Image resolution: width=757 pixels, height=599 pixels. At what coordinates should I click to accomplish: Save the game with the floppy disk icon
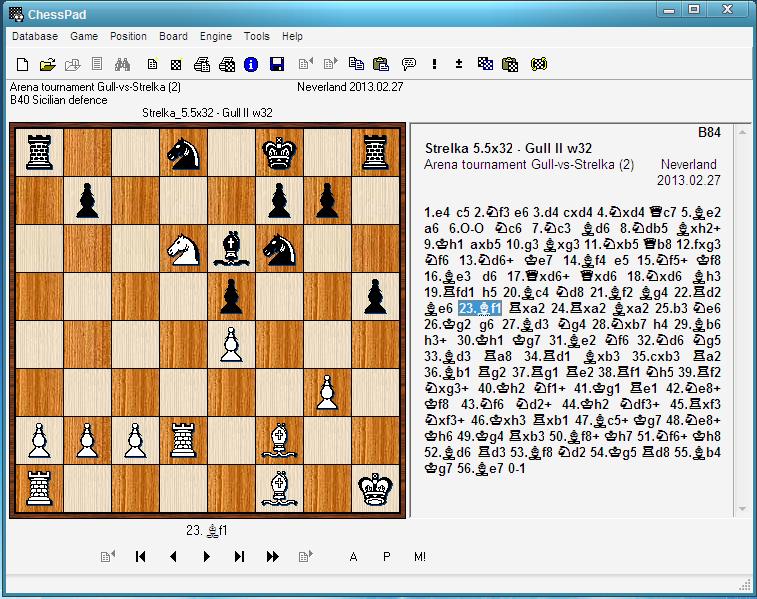click(277, 64)
